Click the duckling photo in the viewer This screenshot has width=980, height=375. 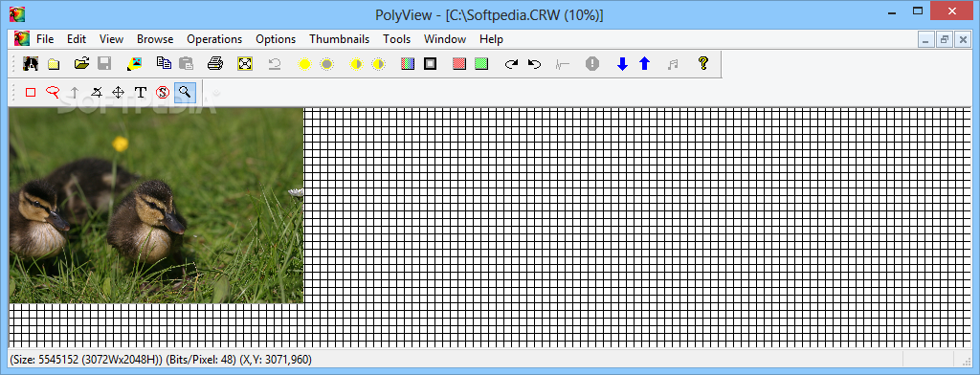pyautogui.click(x=156, y=205)
